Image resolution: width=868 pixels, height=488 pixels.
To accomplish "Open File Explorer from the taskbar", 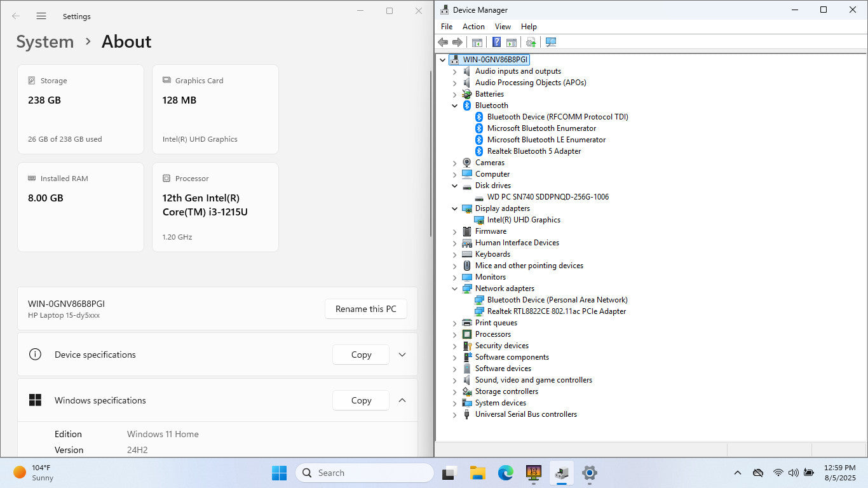I will [477, 473].
